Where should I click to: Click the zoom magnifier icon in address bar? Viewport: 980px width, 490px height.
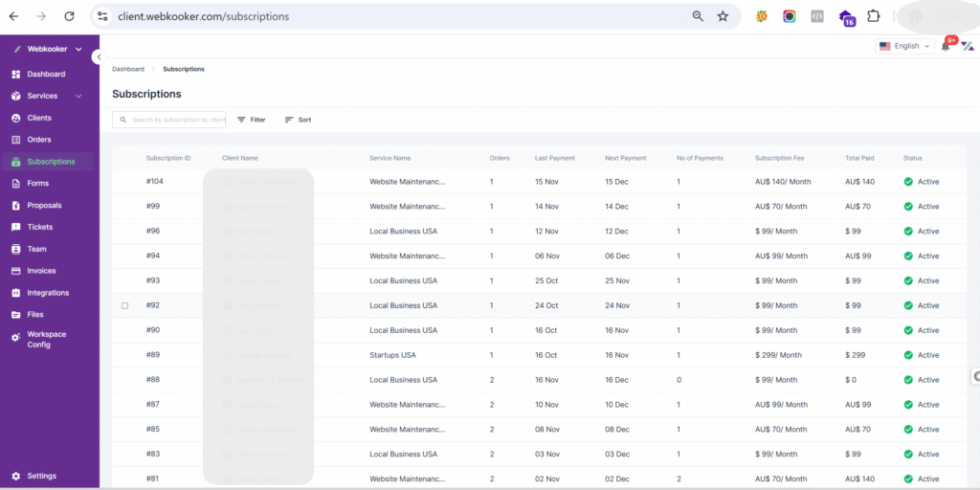698,16
